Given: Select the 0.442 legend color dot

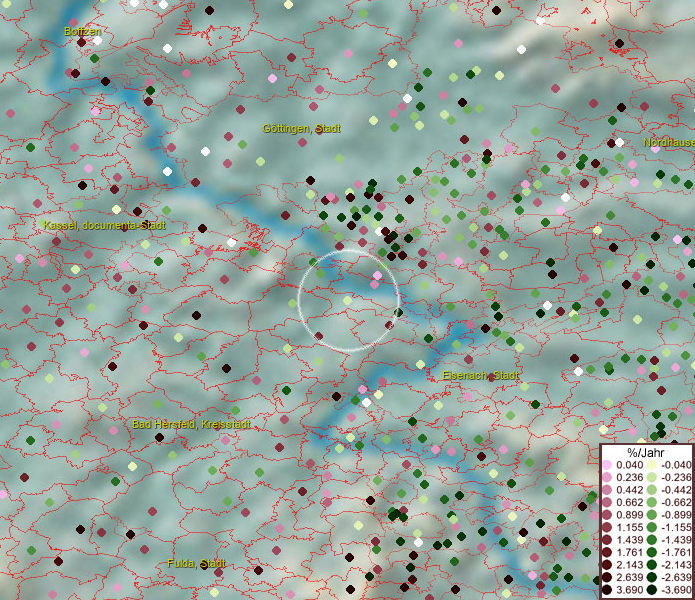Looking at the screenshot, I should (x=607, y=490).
